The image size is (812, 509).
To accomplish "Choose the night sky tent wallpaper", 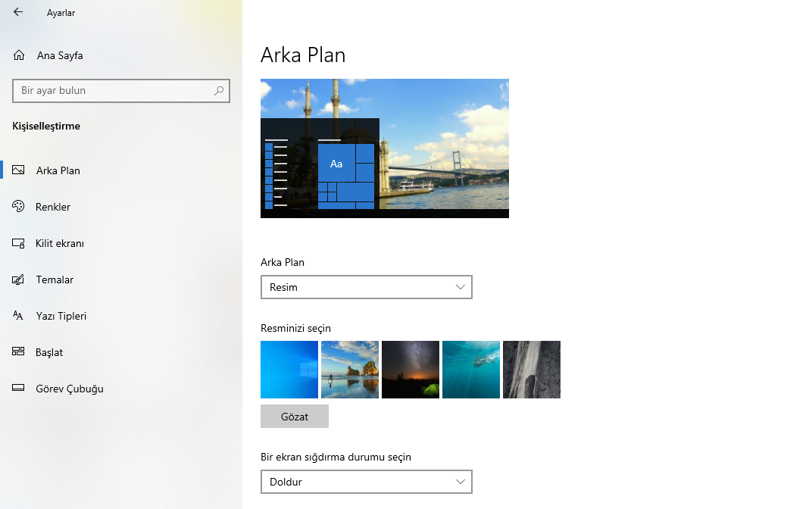I will [410, 369].
